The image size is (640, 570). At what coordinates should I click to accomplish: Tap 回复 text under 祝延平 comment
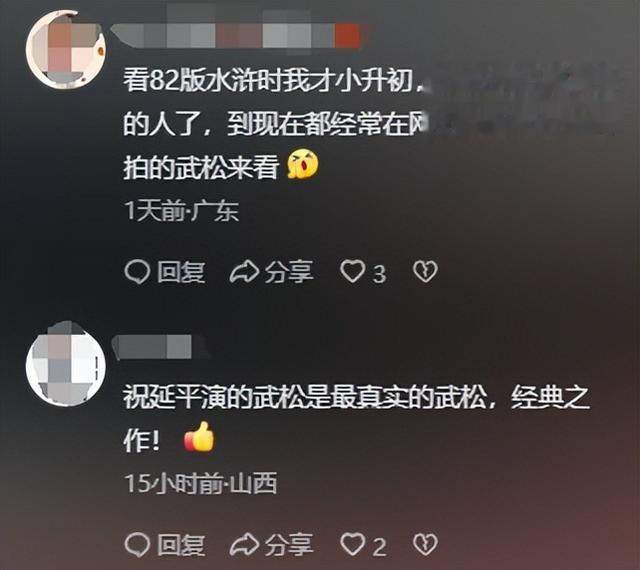pyautogui.click(x=181, y=545)
